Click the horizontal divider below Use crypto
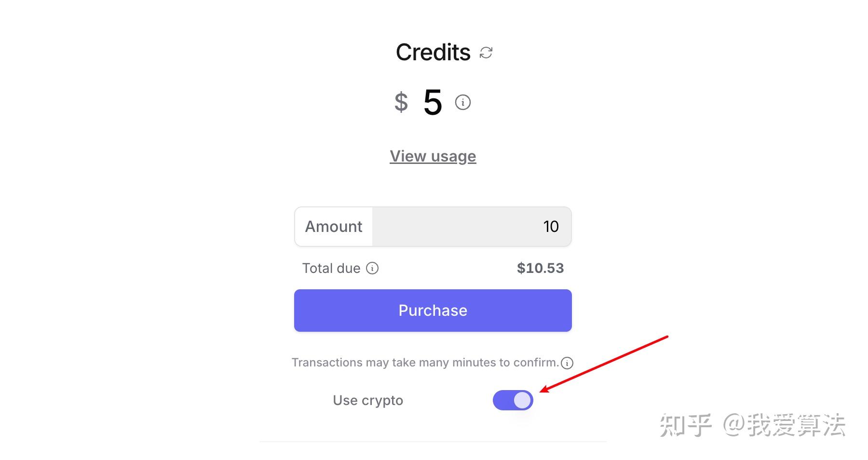Screen dimensions: 868x460 coord(433,441)
